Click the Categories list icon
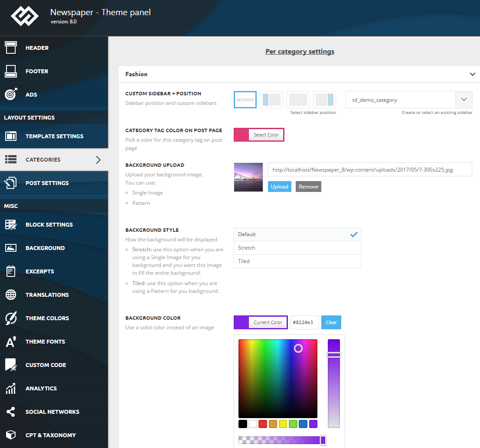Viewport: 480px width, 448px height. [11, 159]
